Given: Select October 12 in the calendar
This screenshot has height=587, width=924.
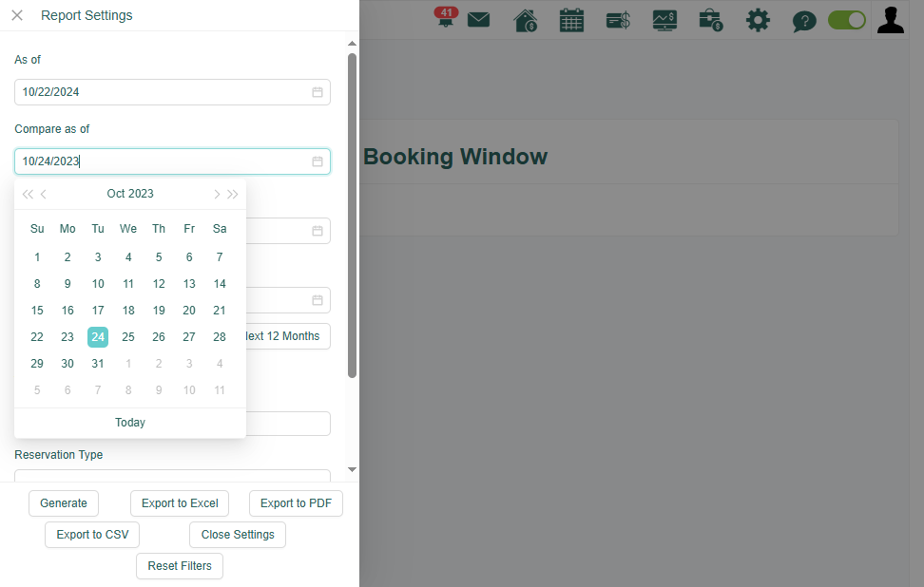Looking at the screenshot, I should point(159,284).
